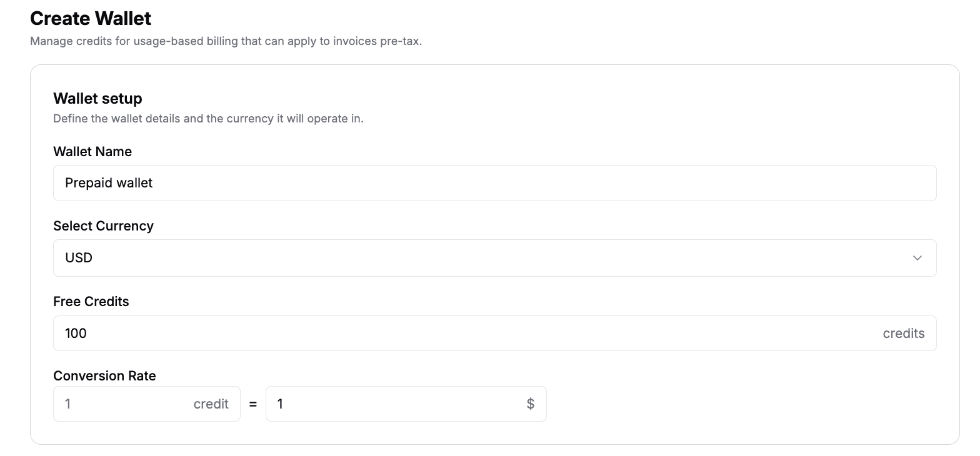
Task: Click the usage-based billing description text
Action: pyautogui.click(x=226, y=42)
